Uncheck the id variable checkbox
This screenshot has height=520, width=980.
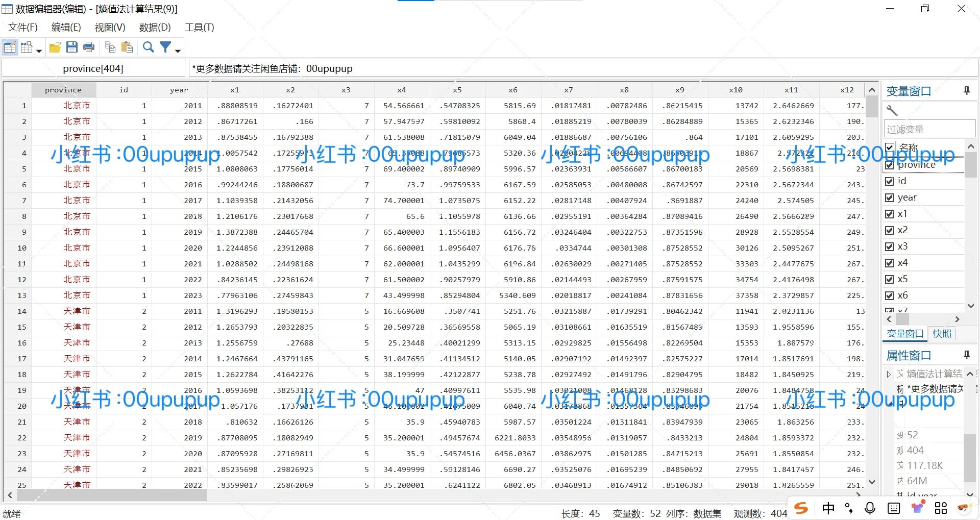(890, 181)
